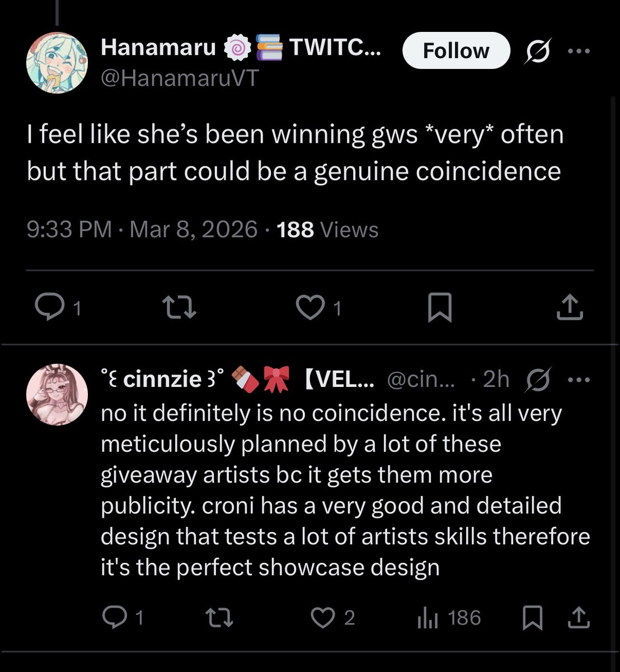This screenshot has width=620, height=672.
Task: Click the Follow button for Hanamaru
Action: [455, 51]
